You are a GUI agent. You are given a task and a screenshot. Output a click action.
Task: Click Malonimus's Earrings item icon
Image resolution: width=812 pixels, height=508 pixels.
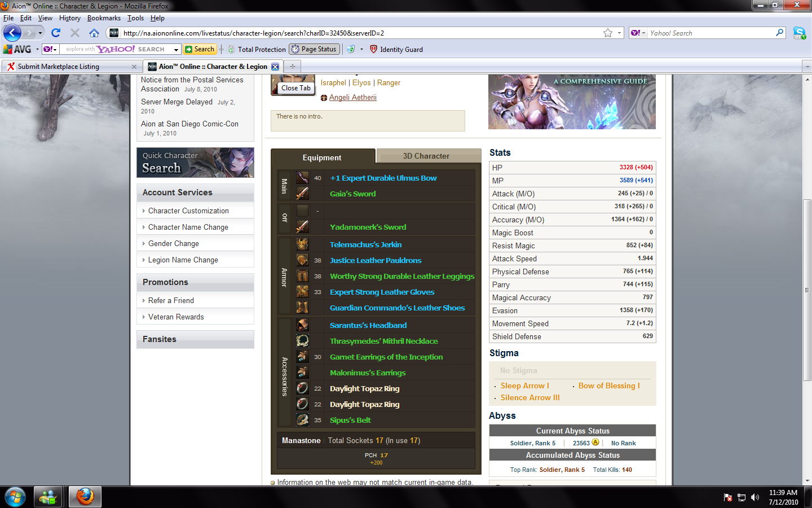303,373
